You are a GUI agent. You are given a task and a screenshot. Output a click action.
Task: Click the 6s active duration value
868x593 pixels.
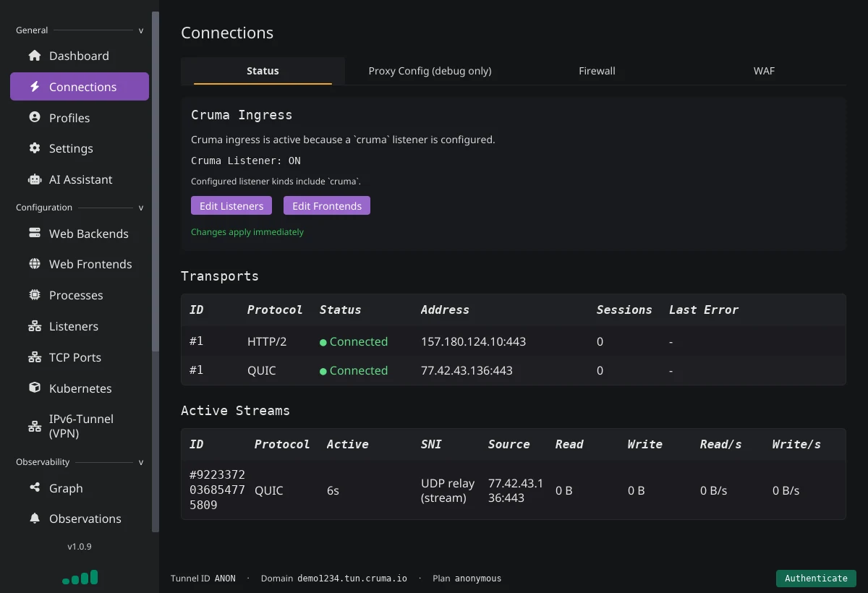[x=333, y=490]
